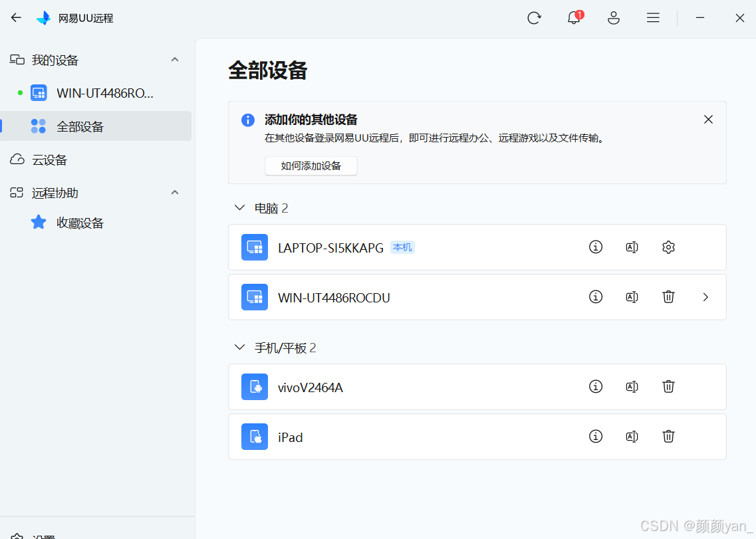
Task: Click the WIN-UT4486ROCDU device name
Action: [x=334, y=298]
